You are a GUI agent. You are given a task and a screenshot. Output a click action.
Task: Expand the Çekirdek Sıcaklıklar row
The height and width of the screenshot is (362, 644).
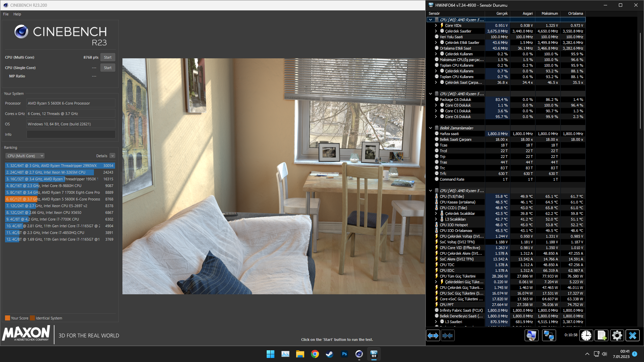pyautogui.click(x=436, y=214)
